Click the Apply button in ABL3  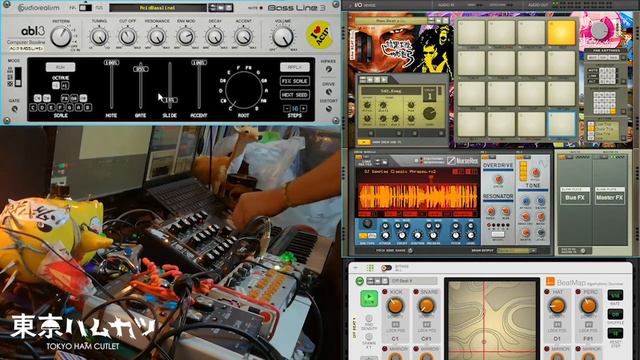click(x=295, y=67)
